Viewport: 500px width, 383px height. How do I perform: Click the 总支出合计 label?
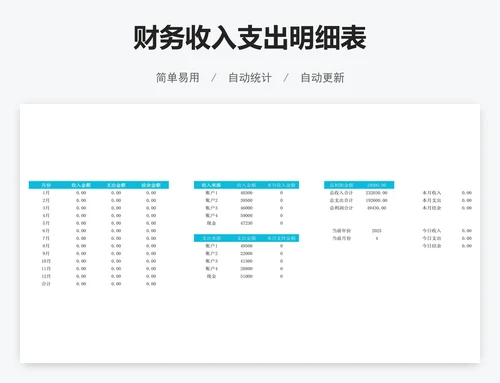[x=341, y=200]
